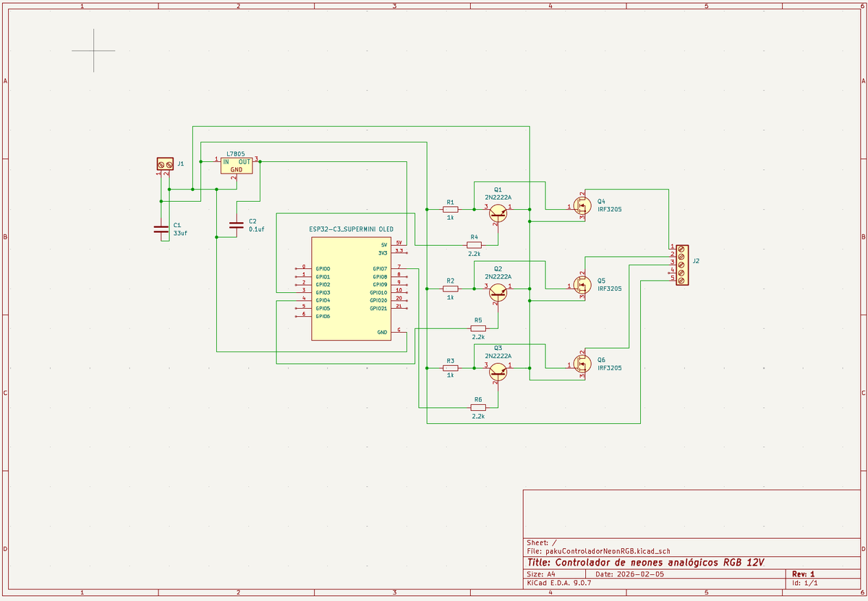Click the "Size: A4" field

pos(541,574)
